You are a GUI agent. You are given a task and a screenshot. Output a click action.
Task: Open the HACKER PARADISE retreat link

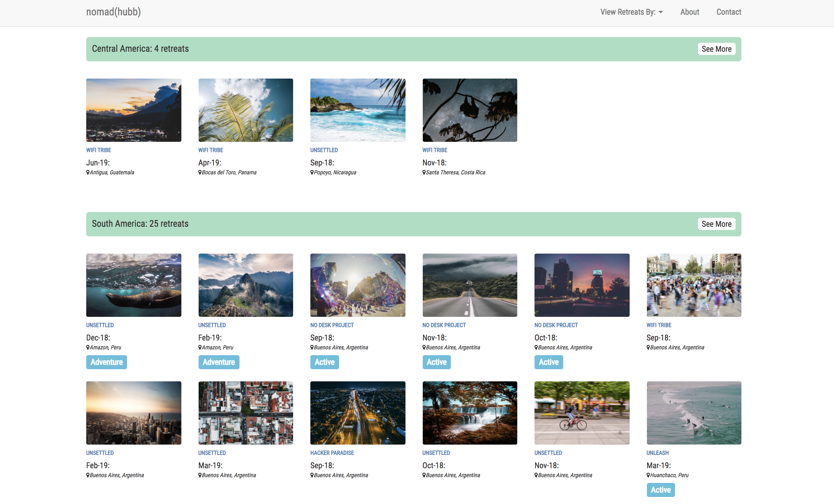click(332, 453)
